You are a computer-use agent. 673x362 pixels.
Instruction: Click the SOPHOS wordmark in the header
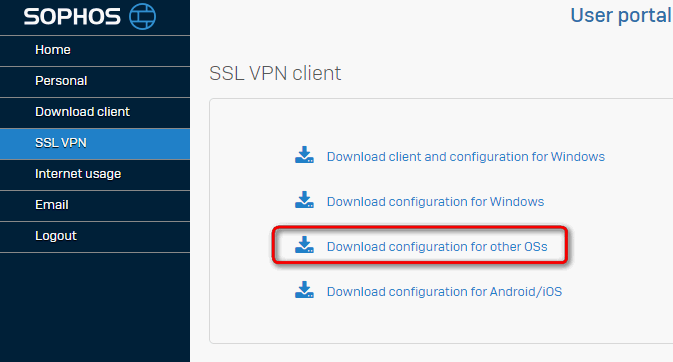(72, 17)
